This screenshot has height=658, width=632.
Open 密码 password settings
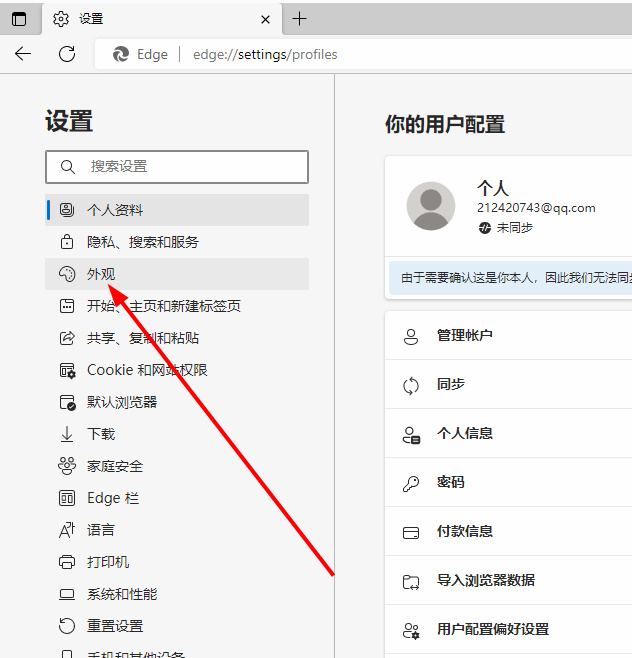point(451,482)
